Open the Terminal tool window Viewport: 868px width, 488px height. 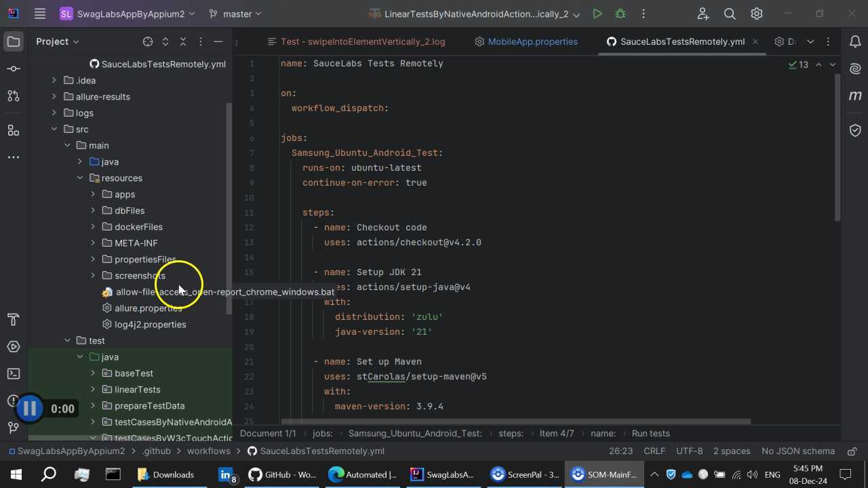coord(14,373)
